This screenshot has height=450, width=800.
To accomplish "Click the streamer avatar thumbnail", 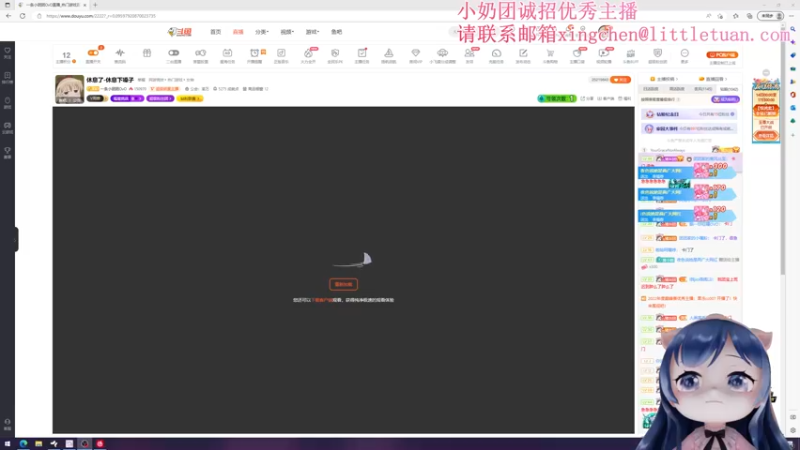I will pyautogui.click(x=69, y=89).
